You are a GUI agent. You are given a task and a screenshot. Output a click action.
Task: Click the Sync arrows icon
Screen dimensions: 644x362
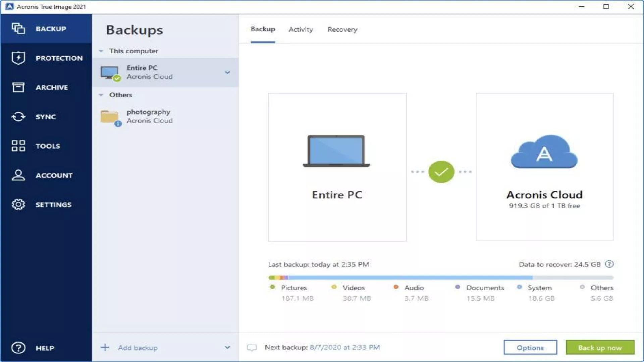(18, 117)
